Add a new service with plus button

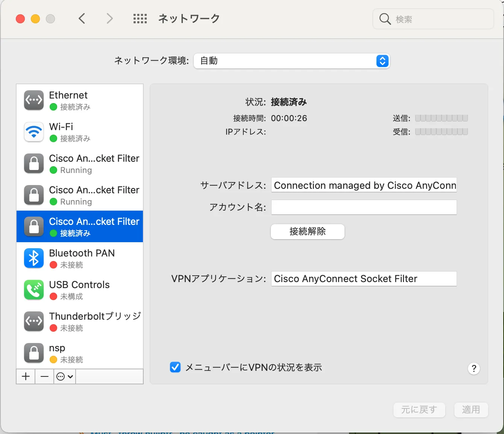[x=26, y=376]
